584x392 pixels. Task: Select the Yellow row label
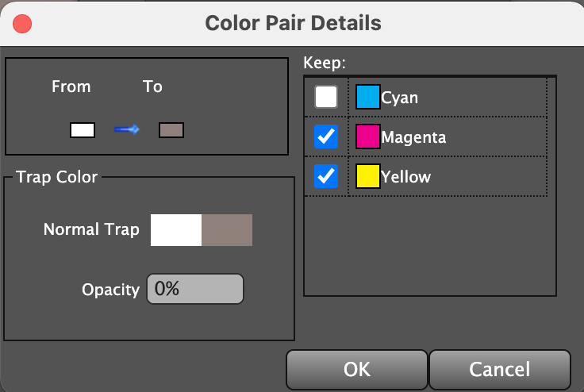pos(405,176)
